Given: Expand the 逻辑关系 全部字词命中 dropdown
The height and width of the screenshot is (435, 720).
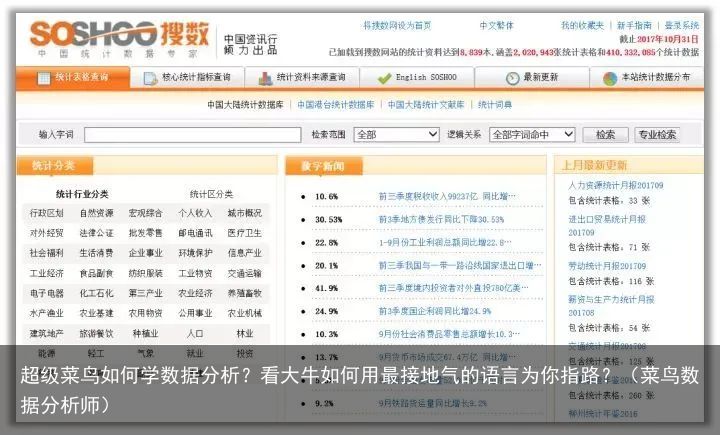Looking at the screenshot, I should (532, 135).
